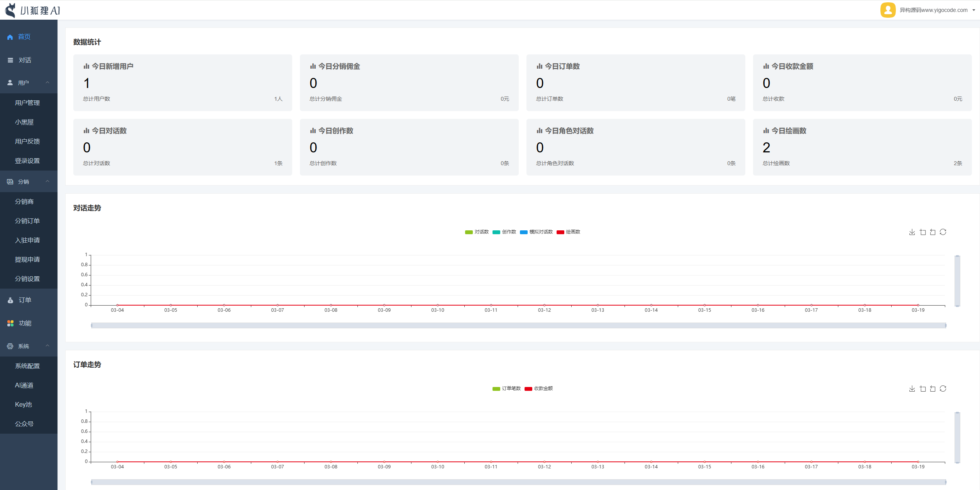This screenshot has width=980, height=490.
Task: Open 用户管理 page link
Action: pyautogui.click(x=27, y=103)
